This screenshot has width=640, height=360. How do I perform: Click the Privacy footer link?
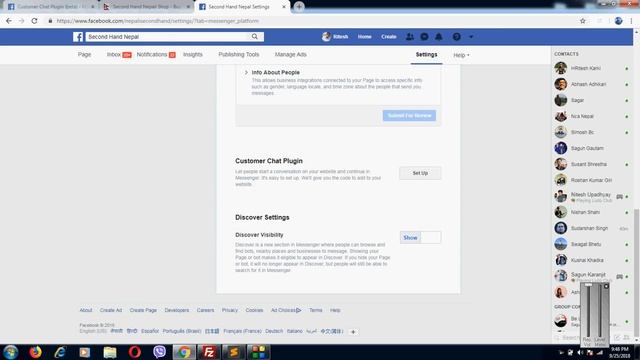(x=230, y=310)
